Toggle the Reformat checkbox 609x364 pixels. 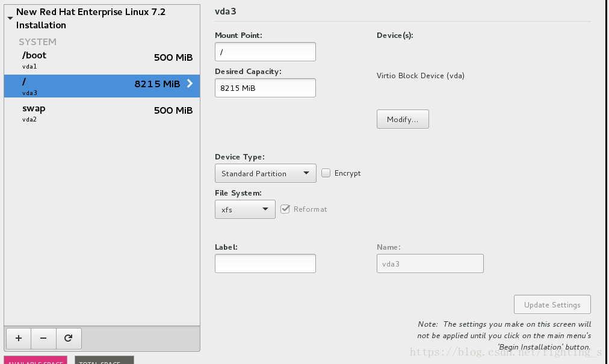[x=285, y=209]
